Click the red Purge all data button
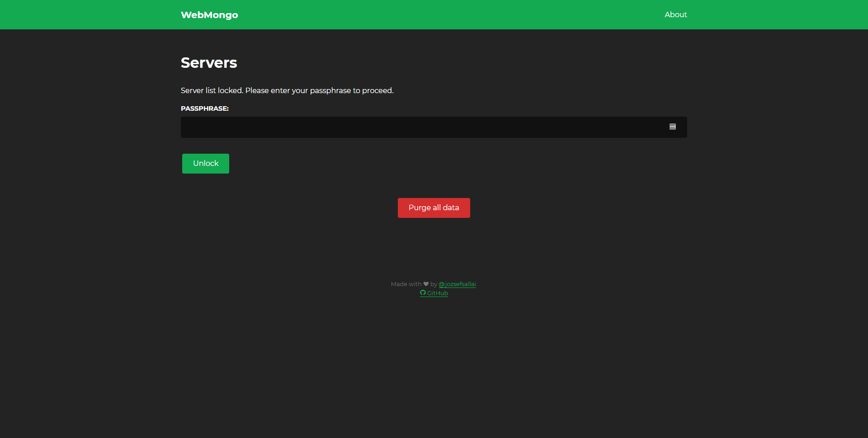Image resolution: width=868 pixels, height=438 pixels. 434,207
